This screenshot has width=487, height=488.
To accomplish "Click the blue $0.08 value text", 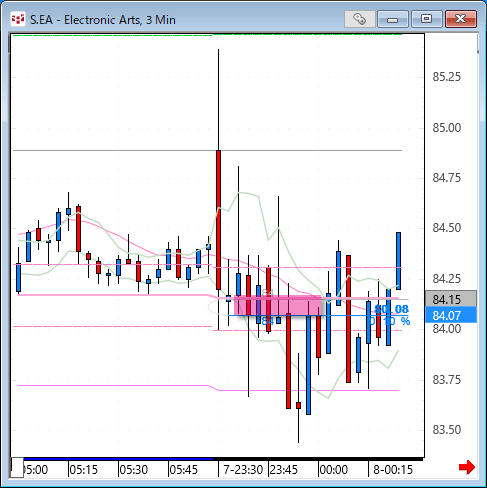I will 391,309.
